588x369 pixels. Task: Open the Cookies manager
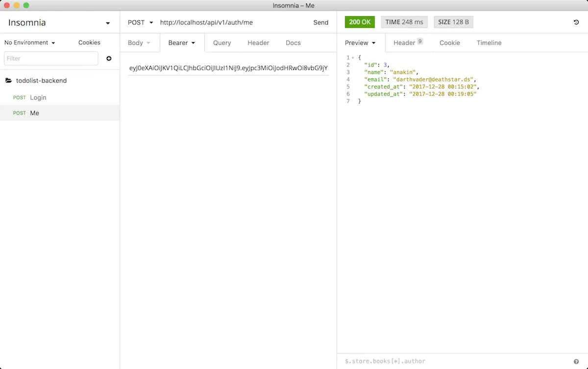click(x=89, y=43)
